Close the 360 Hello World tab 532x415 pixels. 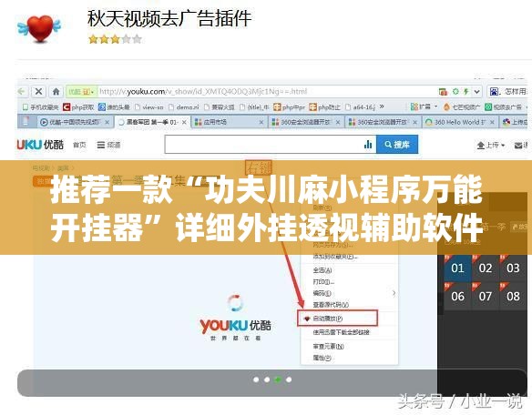click(492, 122)
